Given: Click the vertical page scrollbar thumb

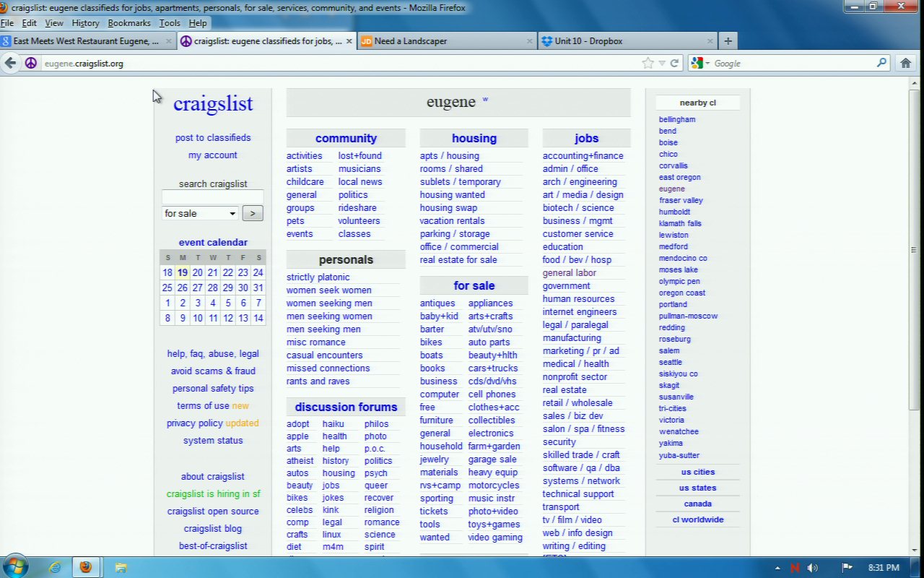Looking at the screenshot, I should coord(914,249).
